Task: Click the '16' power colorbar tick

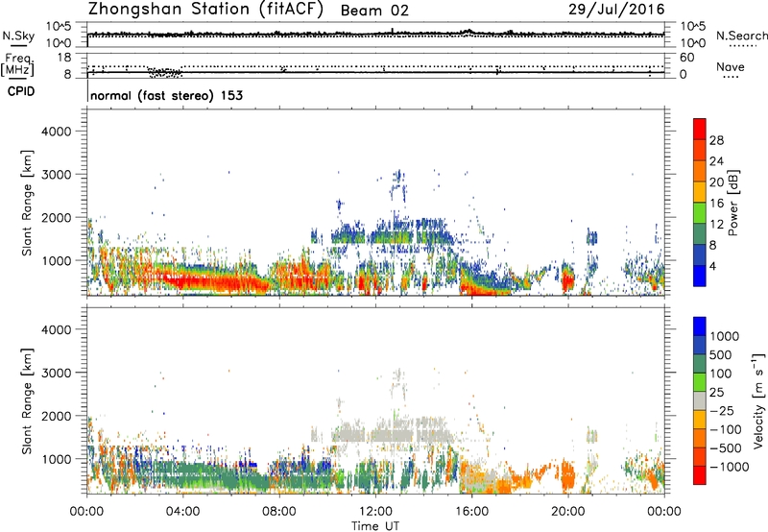Action: 716,204
